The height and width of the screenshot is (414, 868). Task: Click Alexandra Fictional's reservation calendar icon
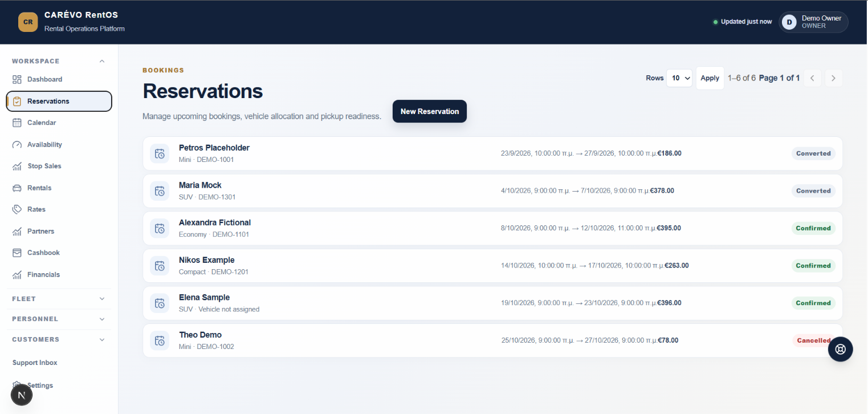(x=160, y=228)
